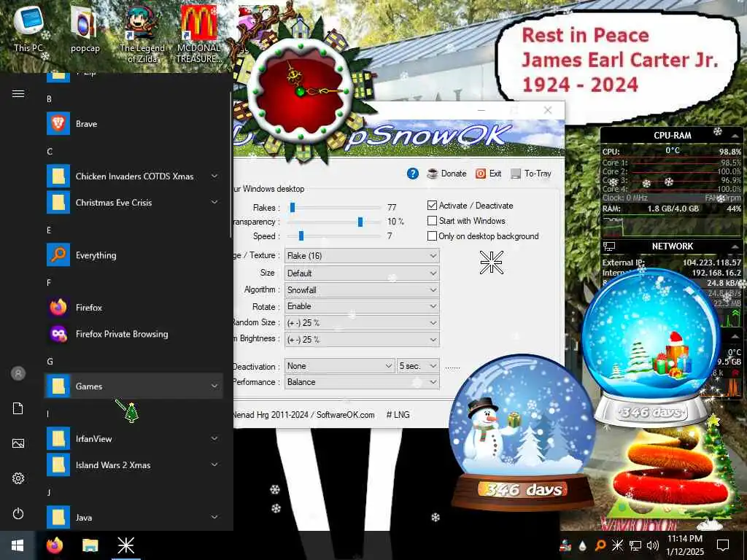Open the Rotate dropdown set to Enable

click(x=362, y=306)
